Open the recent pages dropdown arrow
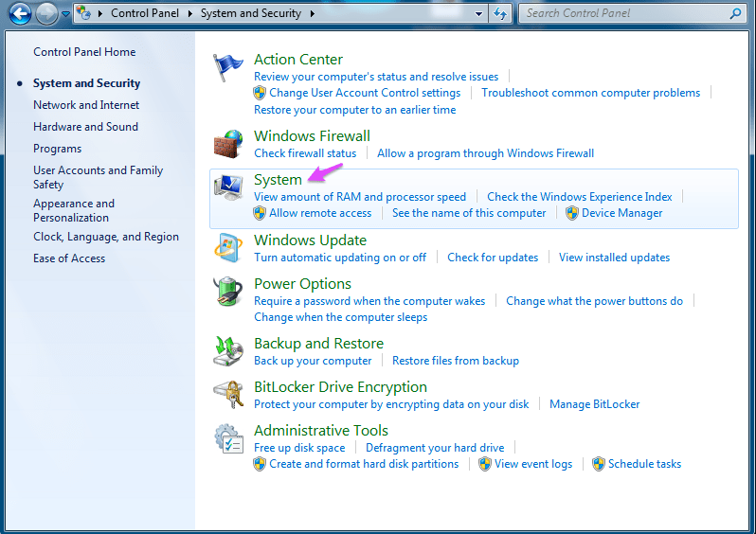 pyautogui.click(x=65, y=14)
